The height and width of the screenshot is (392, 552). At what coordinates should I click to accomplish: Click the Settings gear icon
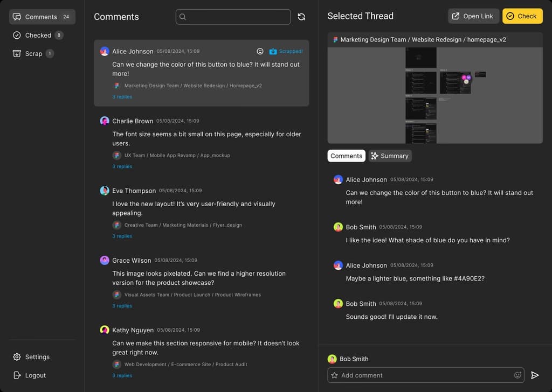17,357
